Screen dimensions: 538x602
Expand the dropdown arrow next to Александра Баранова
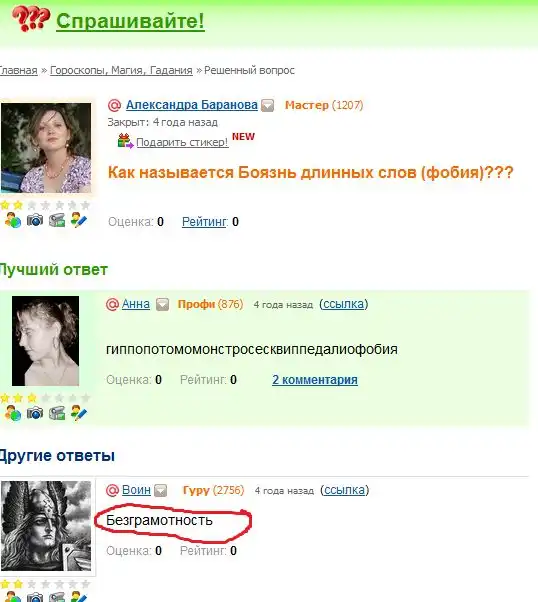coord(267,106)
